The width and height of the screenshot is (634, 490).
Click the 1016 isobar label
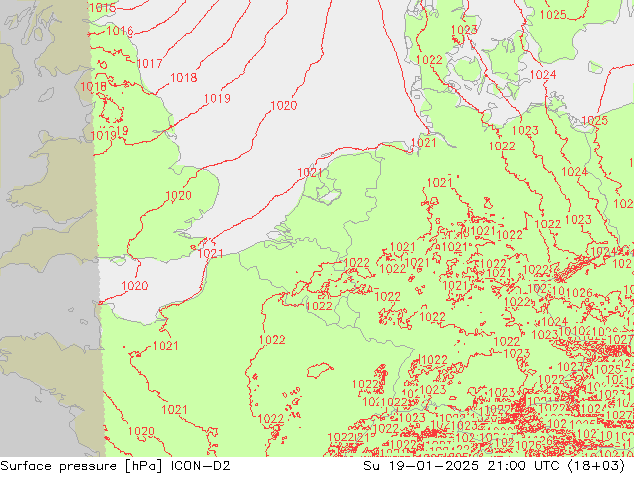click(x=120, y=31)
